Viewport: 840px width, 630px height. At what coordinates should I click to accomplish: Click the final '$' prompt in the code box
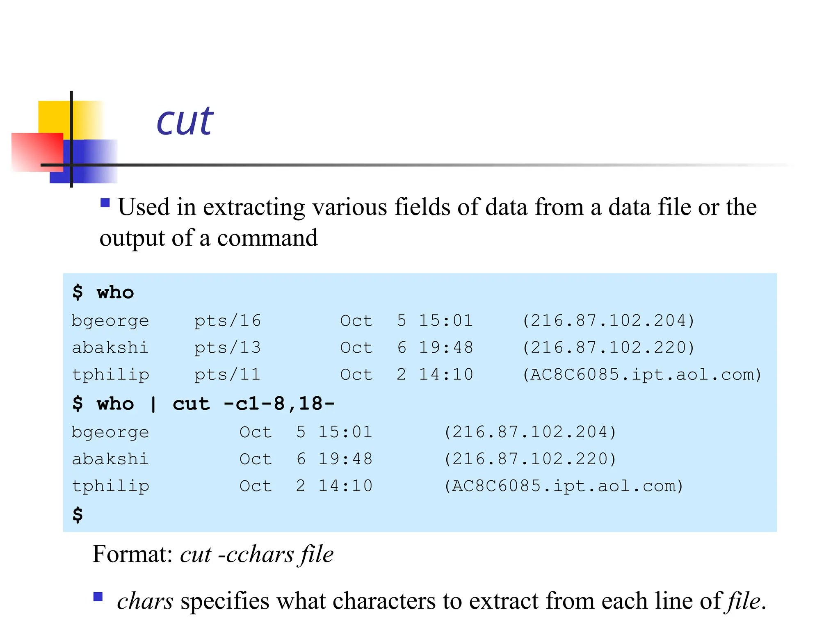pos(78,515)
